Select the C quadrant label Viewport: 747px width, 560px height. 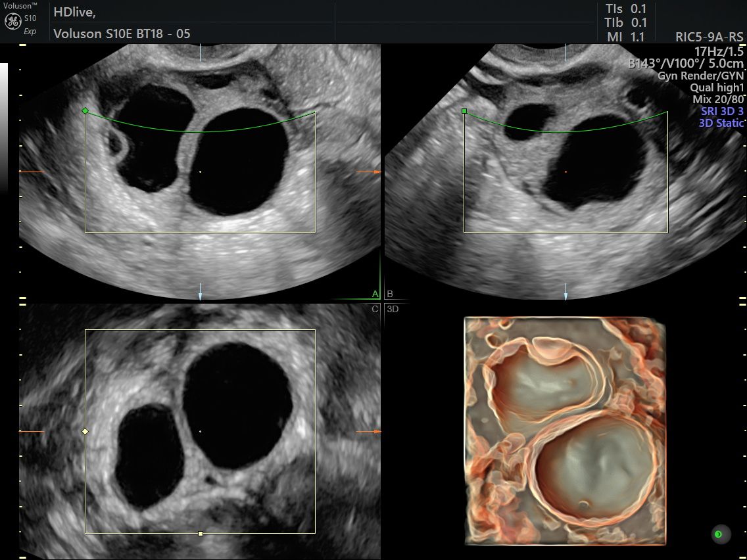click(x=375, y=309)
